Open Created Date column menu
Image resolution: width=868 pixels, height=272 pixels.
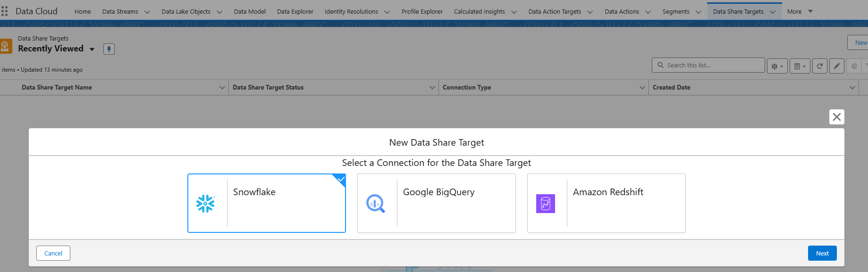tap(852, 88)
